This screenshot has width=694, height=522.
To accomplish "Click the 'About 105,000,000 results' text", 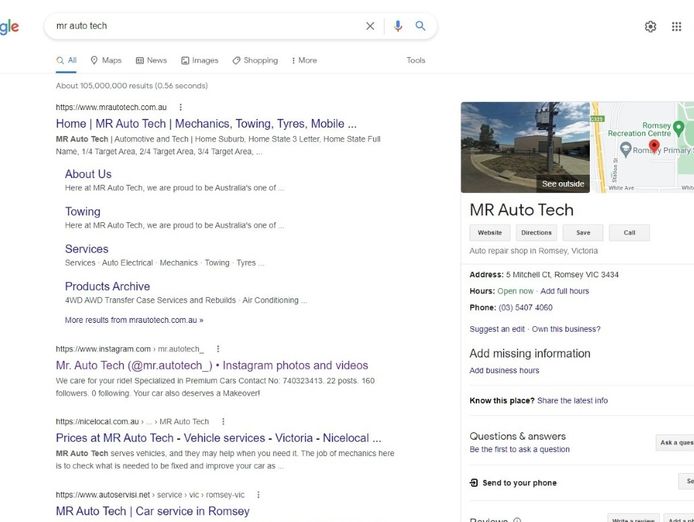I will coord(132,85).
